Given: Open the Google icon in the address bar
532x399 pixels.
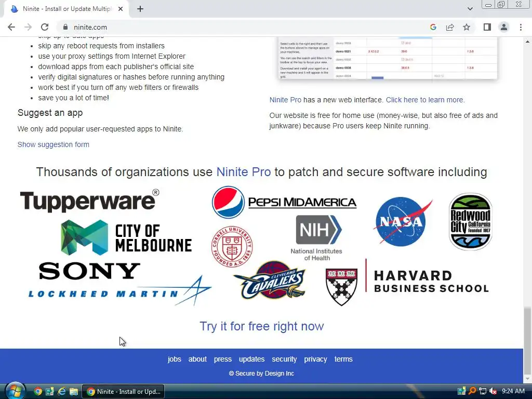Looking at the screenshot, I should point(433,27).
